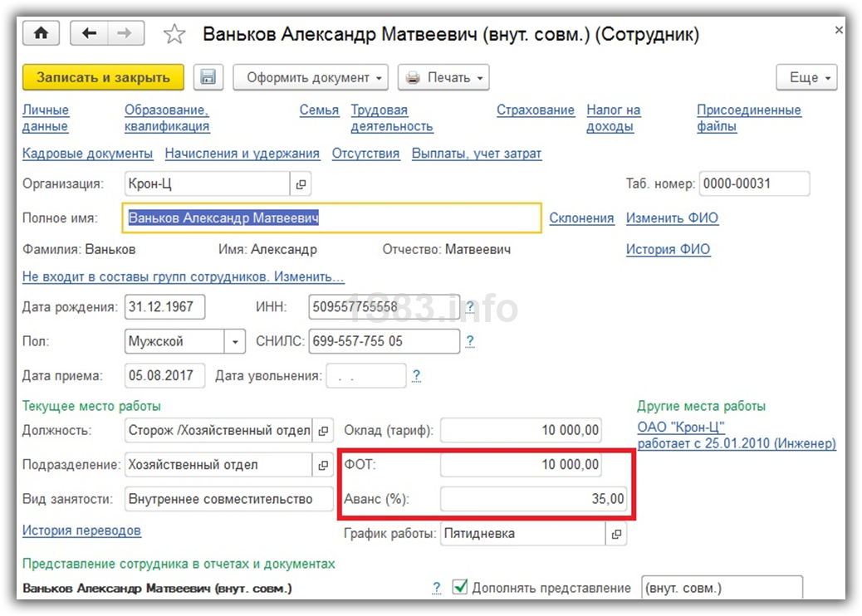862x616 pixels.
Task: Open the Должность field link icon
Action: click(323, 430)
